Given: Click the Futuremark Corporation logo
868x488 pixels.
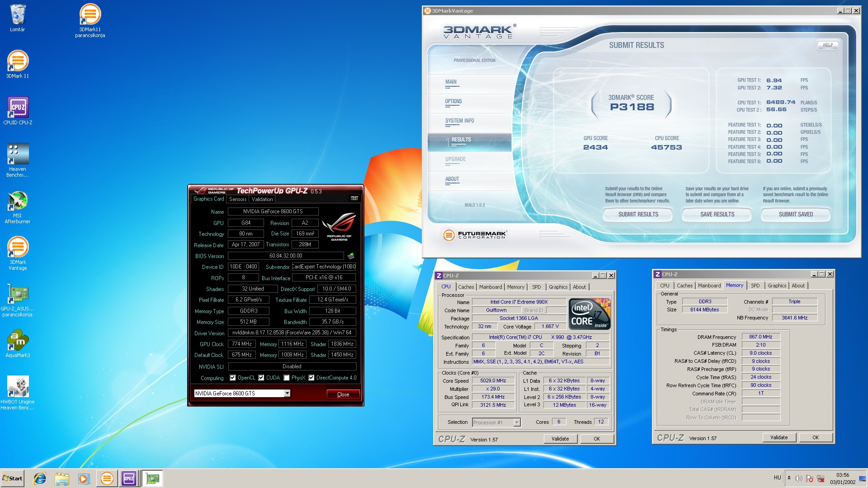Looking at the screenshot, I should [x=475, y=235].
